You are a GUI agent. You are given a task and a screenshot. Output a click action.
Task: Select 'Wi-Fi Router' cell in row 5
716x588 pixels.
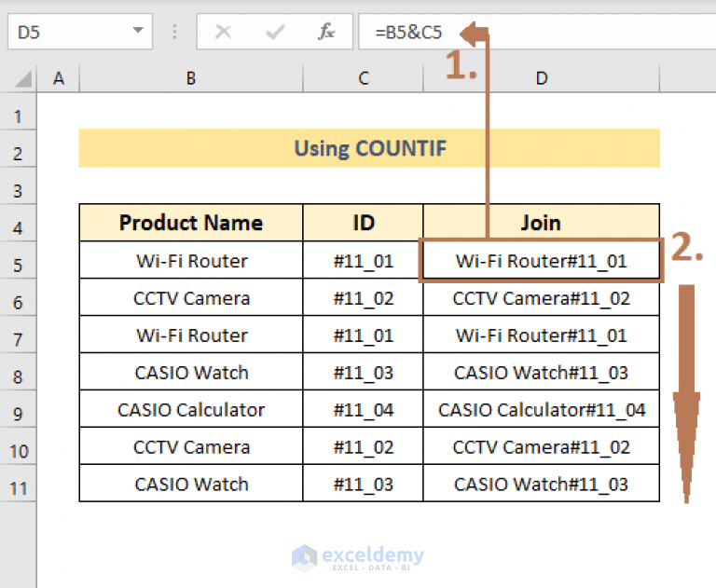coord(191,260)
